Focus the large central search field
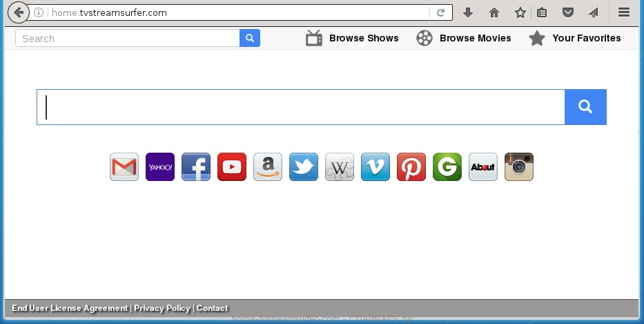Screen dimensions: 644x324 click(x=301, y=107)
